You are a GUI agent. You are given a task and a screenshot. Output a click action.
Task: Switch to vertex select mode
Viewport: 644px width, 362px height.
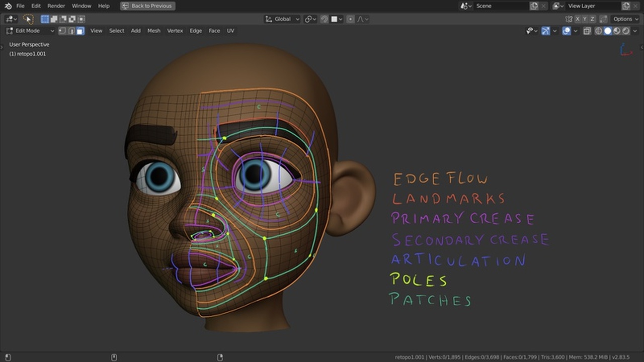point(62,31)
